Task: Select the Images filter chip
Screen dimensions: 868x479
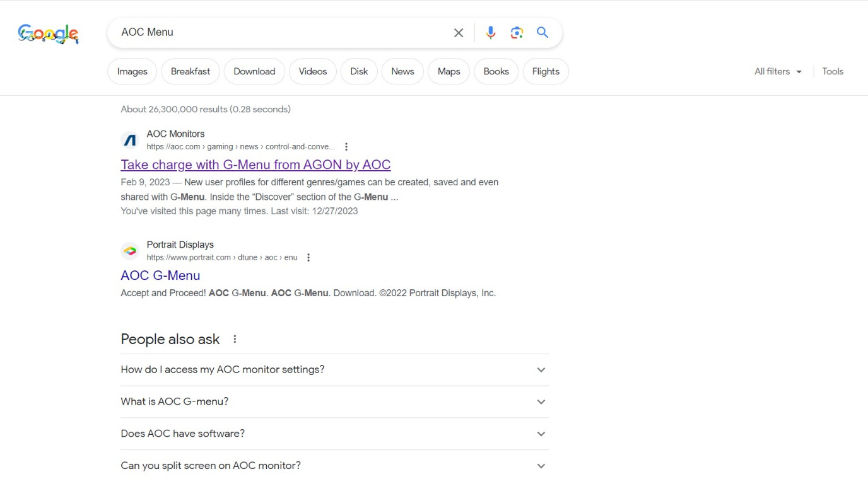Action: (x=132, y=71)
